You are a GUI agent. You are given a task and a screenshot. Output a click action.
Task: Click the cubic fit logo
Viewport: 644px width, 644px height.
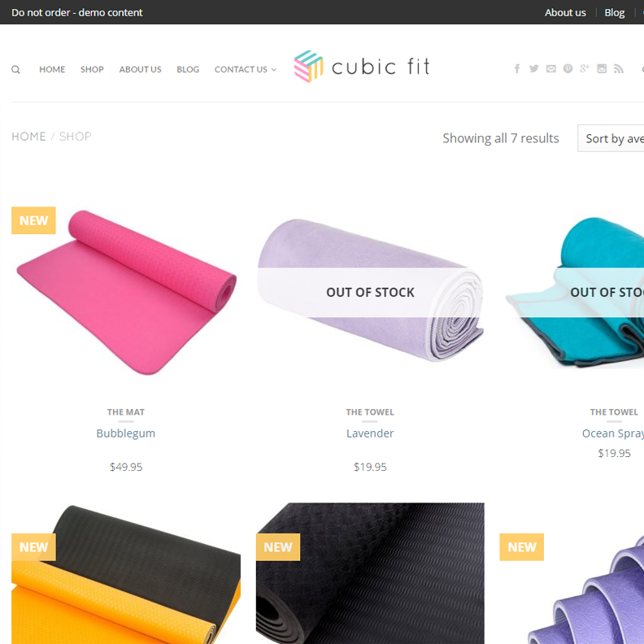[x=362, y=67]
